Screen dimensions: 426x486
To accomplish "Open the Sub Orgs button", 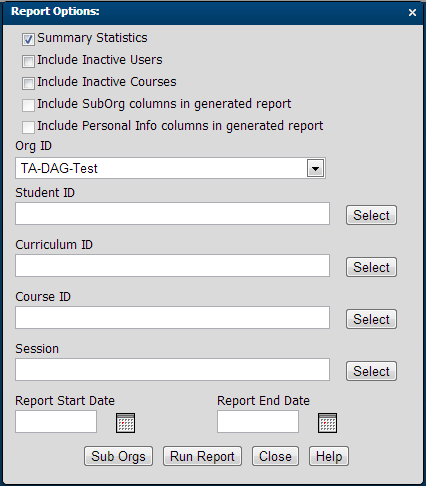I will coord(118,456).
